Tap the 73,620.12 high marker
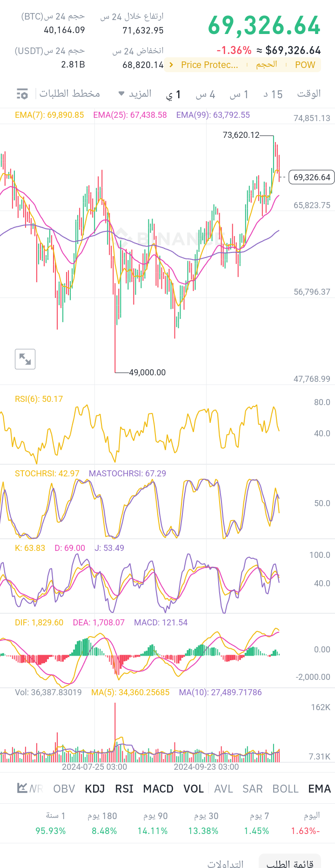This screenshot has height=868, width=335. (241, 135)
